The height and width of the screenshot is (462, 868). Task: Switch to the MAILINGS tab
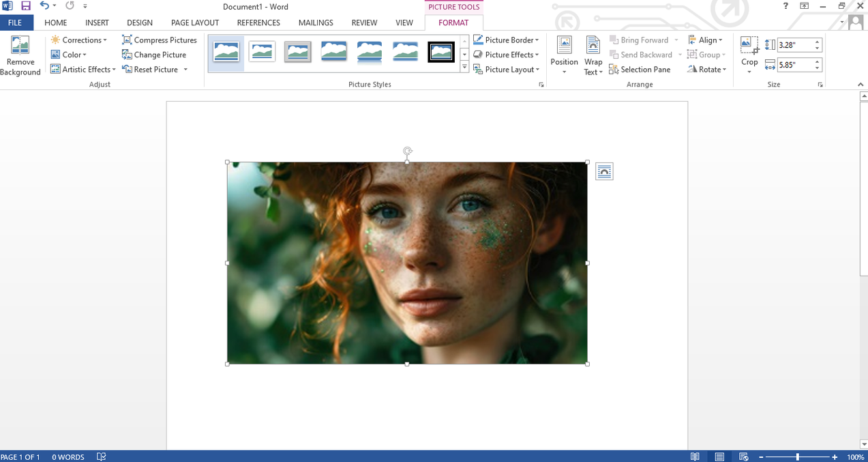click(x=316, y=23)
